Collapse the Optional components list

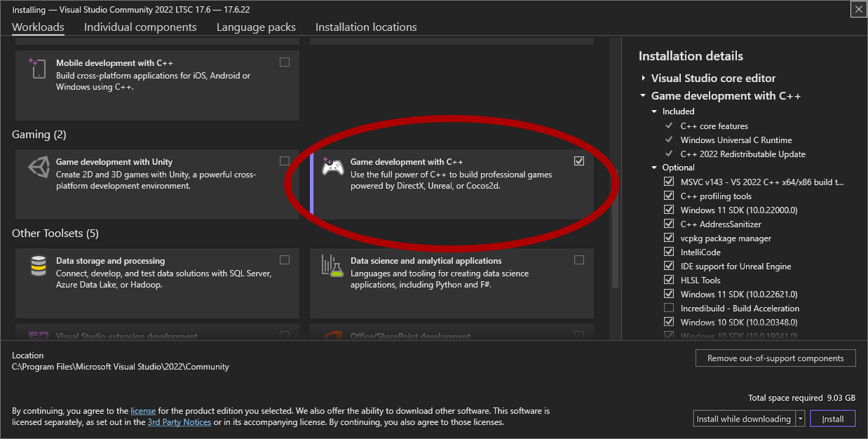(654, 168)
